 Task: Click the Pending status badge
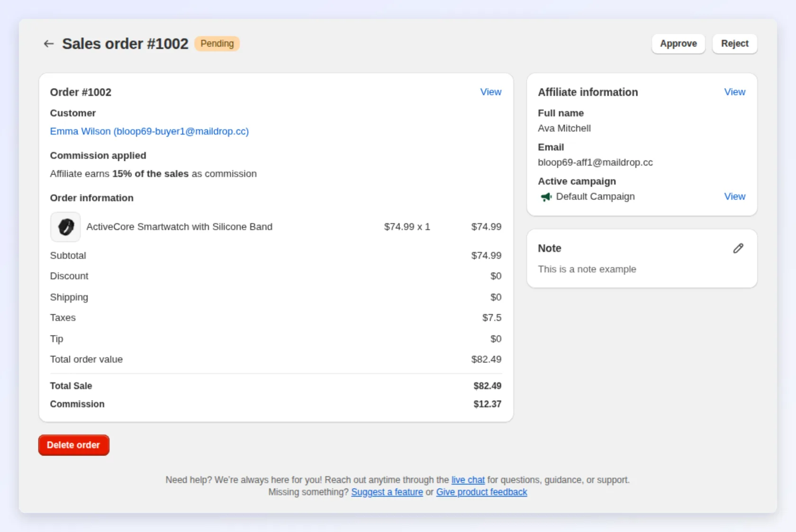click(x=217, y=44)
